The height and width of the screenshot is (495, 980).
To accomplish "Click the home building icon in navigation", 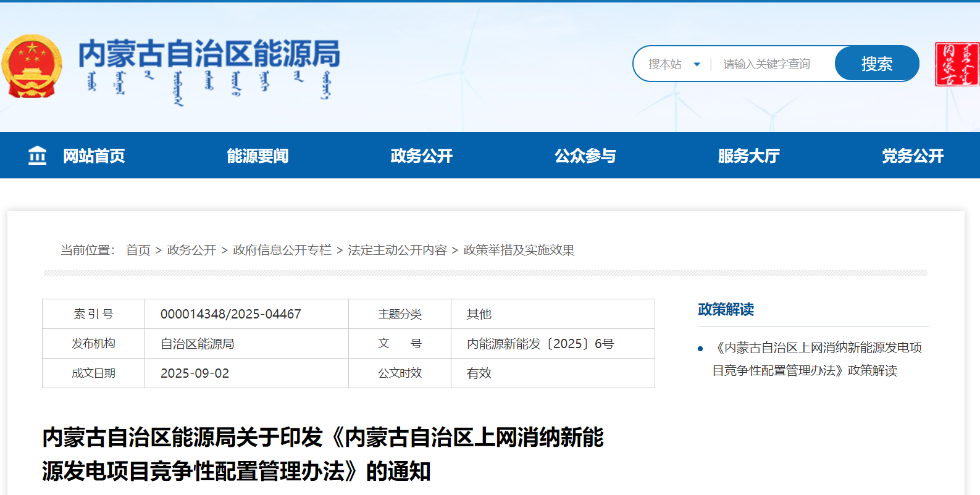I will 37,156.
